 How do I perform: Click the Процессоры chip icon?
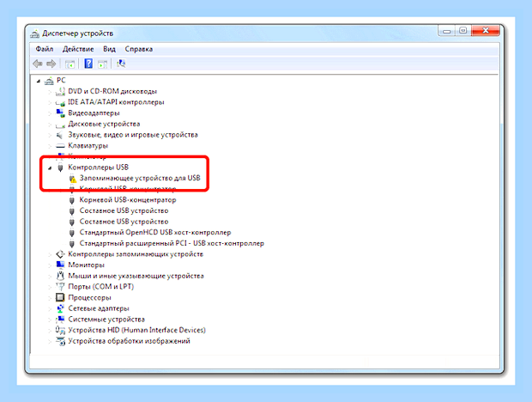tap(60, 297)
